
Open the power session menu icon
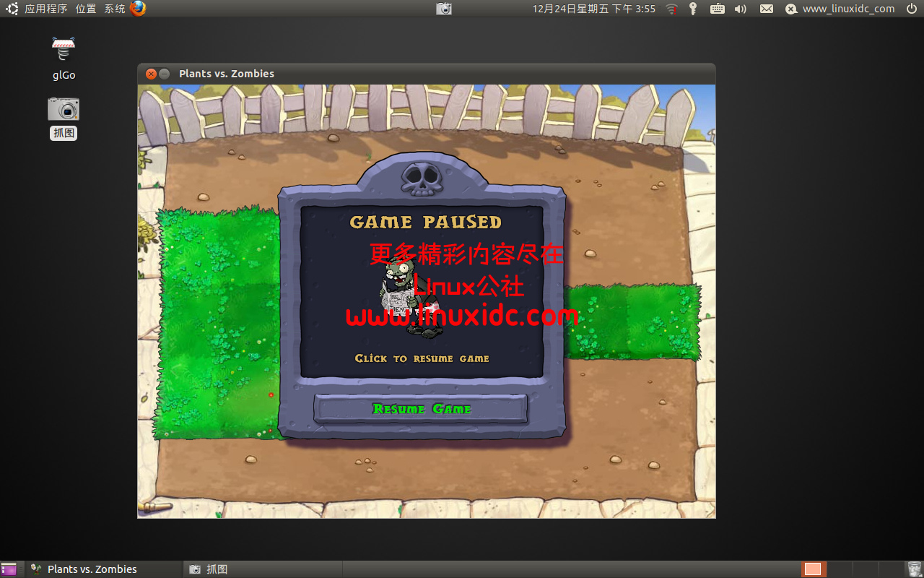pyautogui.click(x=911, y=9)
